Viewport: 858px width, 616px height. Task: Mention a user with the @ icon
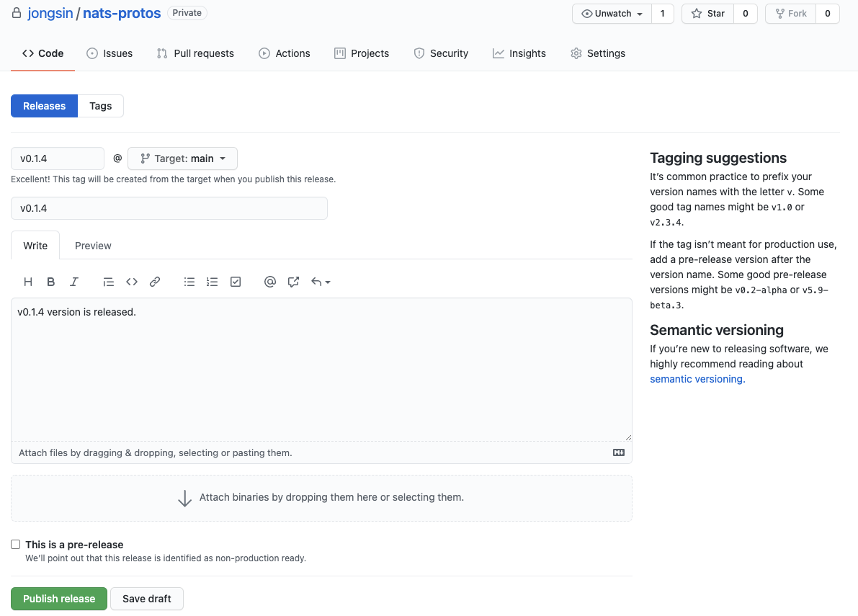click(x=269, y=282)
